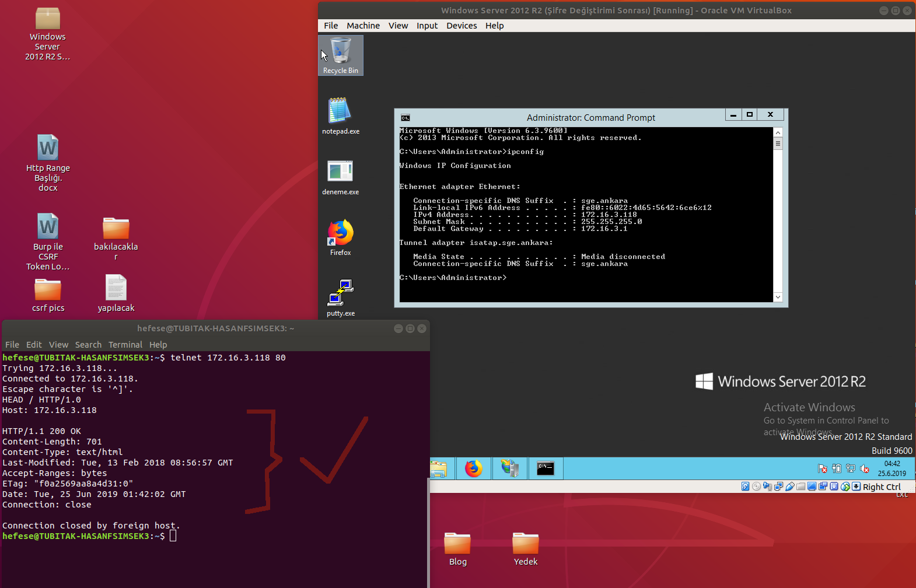Click the Windows taskbar clock showing 04:42
The image size is (916, 588).
coord(891,468)
